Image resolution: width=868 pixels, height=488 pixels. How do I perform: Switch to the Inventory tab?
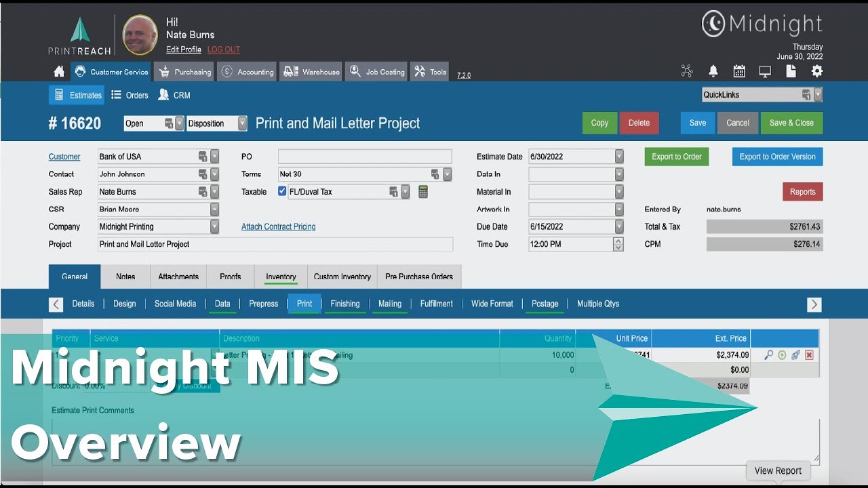point(281,277)
